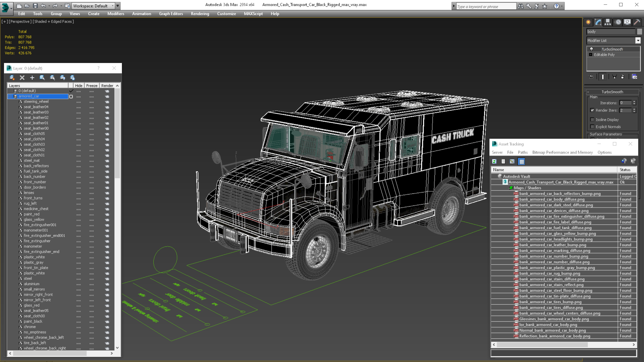Toggle Freeze column for seat_leather04 row
644x362 pixels.
pos(91,107)
